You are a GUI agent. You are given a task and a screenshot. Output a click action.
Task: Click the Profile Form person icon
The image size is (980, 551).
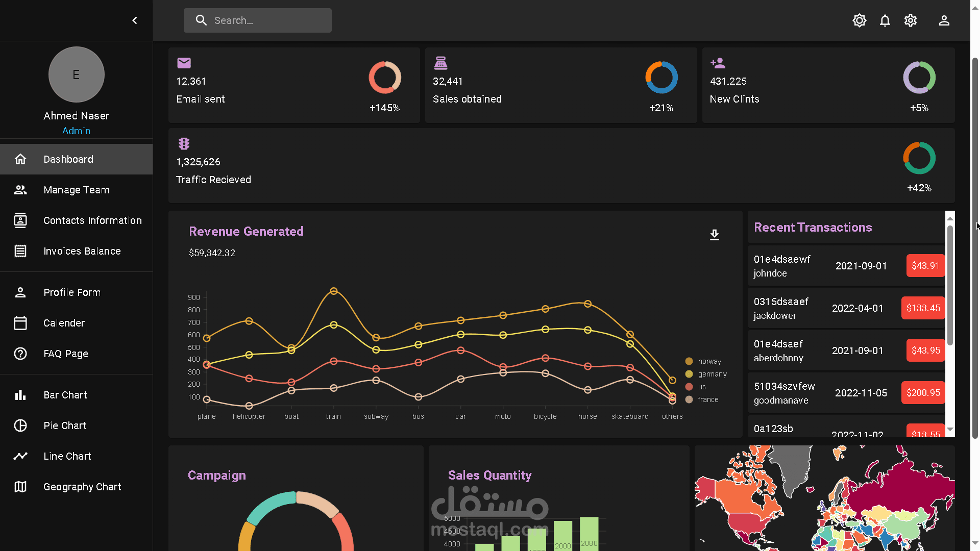pyautogui.click(x=20, y=292)
